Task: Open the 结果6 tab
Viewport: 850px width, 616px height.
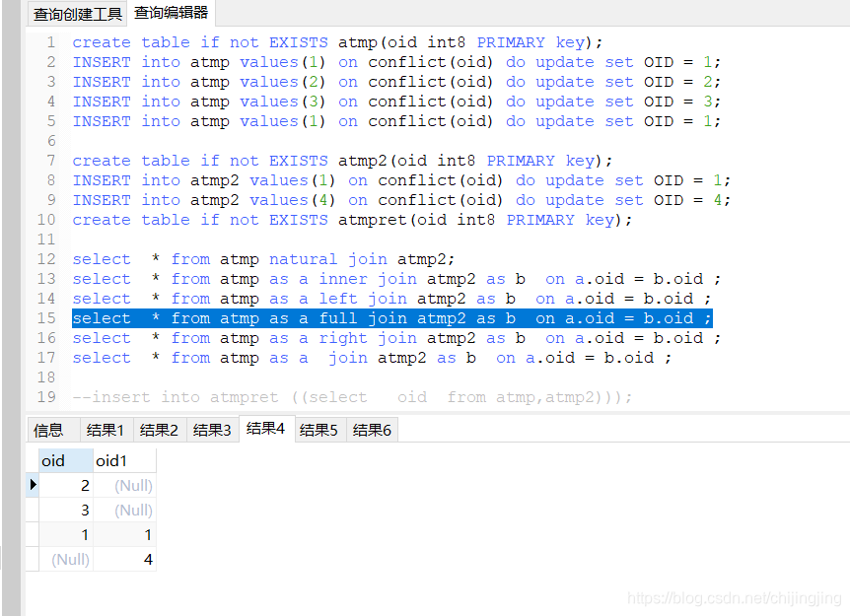Action: [x=372, y=430]
